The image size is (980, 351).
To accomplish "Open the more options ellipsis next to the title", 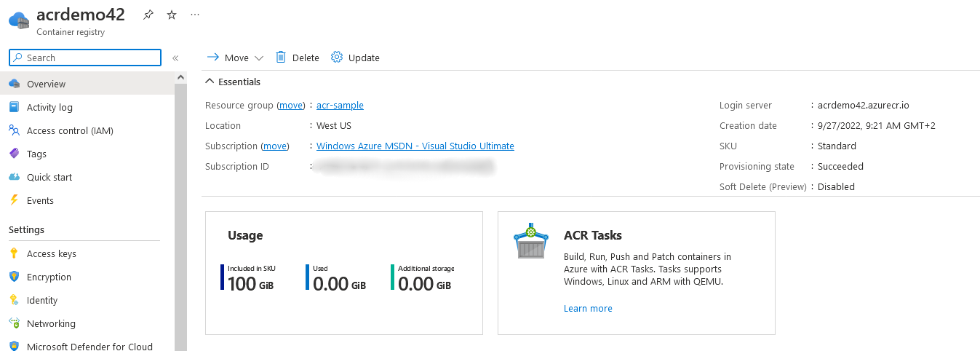I will (194, 15).
